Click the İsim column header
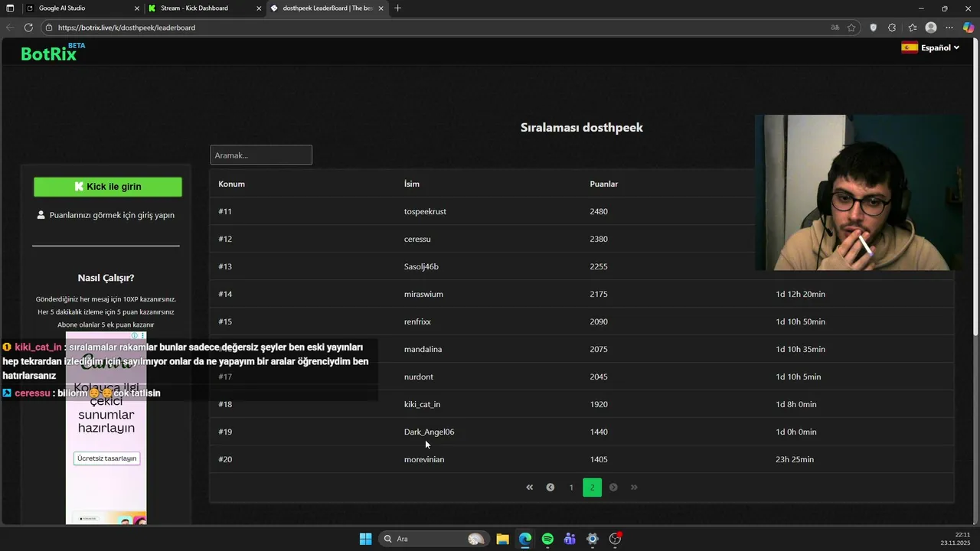 click(x=412, y=184)
